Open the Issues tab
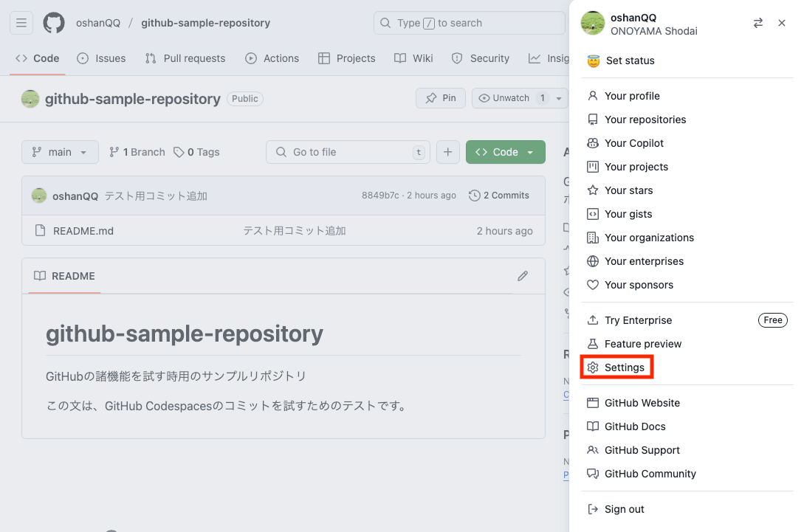 click(102, 58)
